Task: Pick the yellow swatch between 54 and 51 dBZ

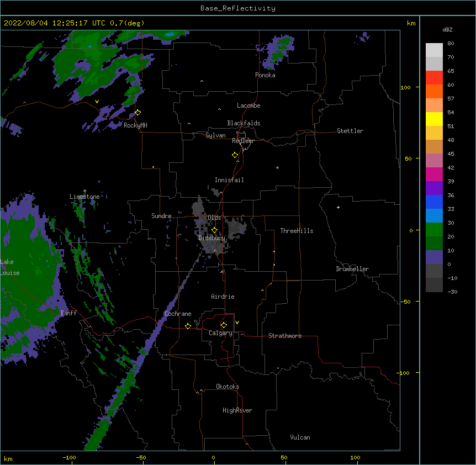Action: [x=434, y=119]
